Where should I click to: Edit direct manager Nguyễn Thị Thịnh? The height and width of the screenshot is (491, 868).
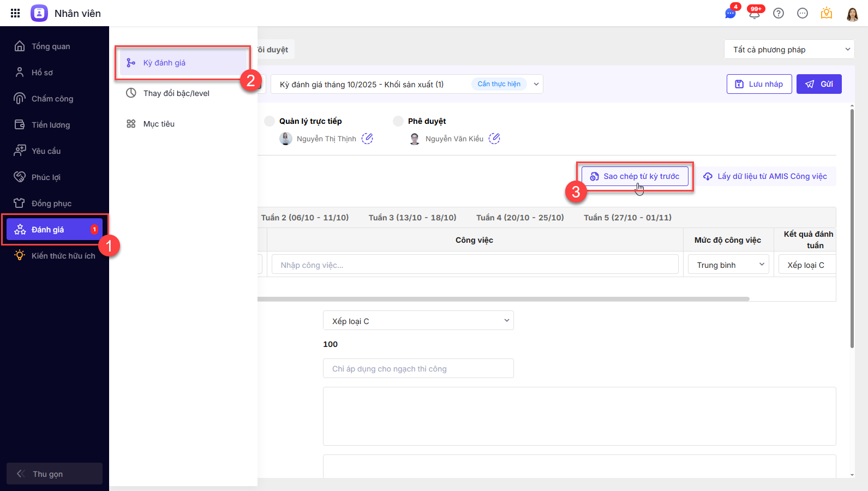pos(367,139)
